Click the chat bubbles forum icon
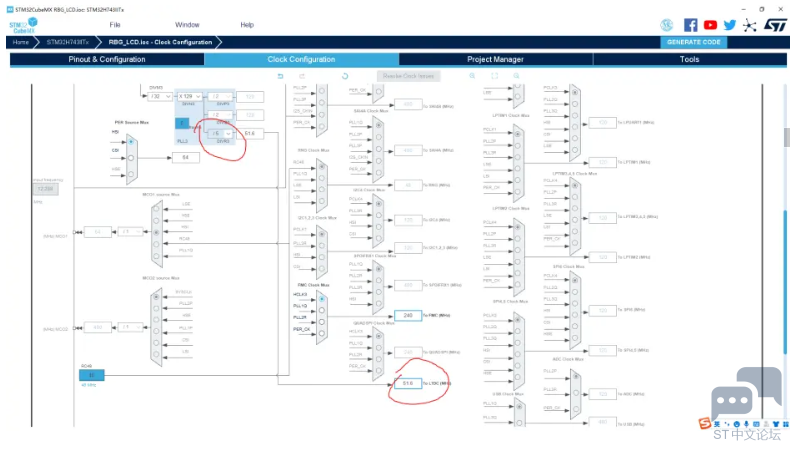This screenshot has height=450, width=790. (746, 394)
